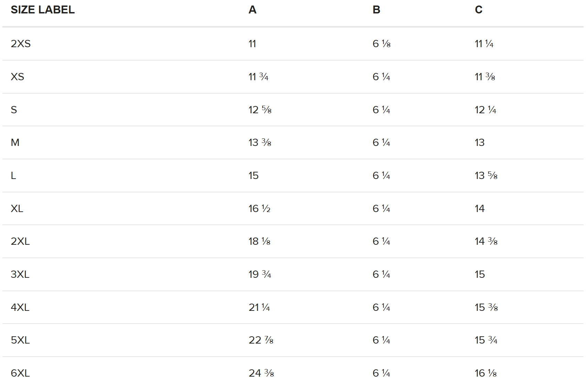Image resolution: width=588 pixels, height=379 pixels.
Task: Click the 12 ⅝ value in S row
Action: coord(260,110)
